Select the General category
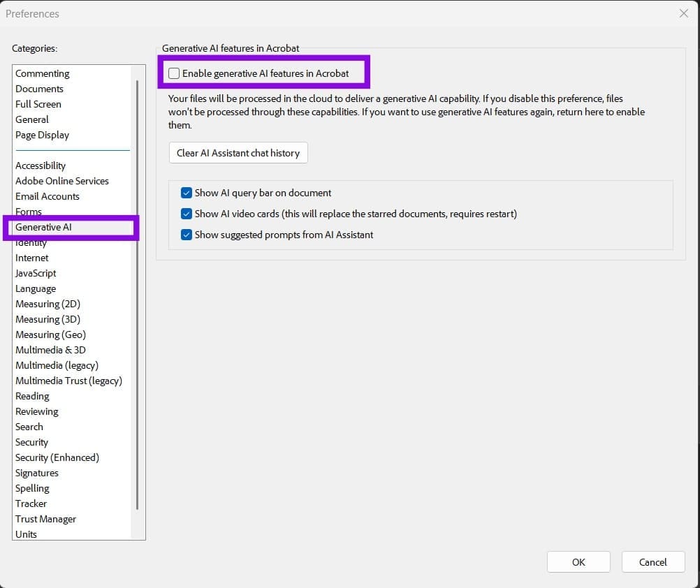Screen dimensions: 700x588 [x=32, y=119]
